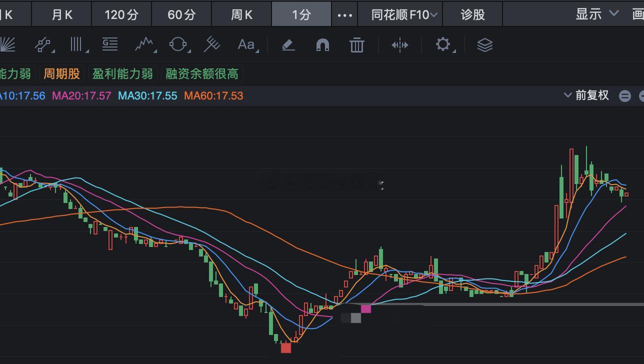The height and width of the screenshot is (364, 644).
Task: Switch to the 月K tab
Action: coord(61,14)
